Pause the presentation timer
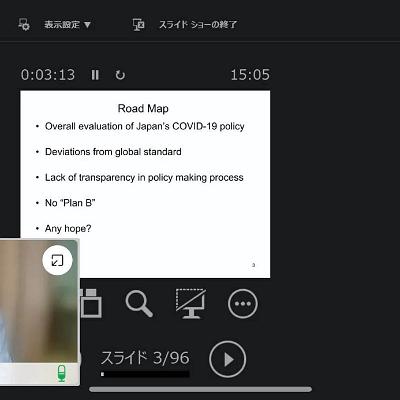 click(95, 75)
